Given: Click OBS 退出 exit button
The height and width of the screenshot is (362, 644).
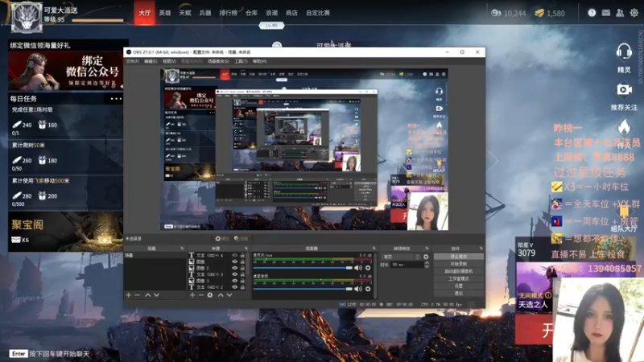Looking at the screenshot, I should coord(458,294).
